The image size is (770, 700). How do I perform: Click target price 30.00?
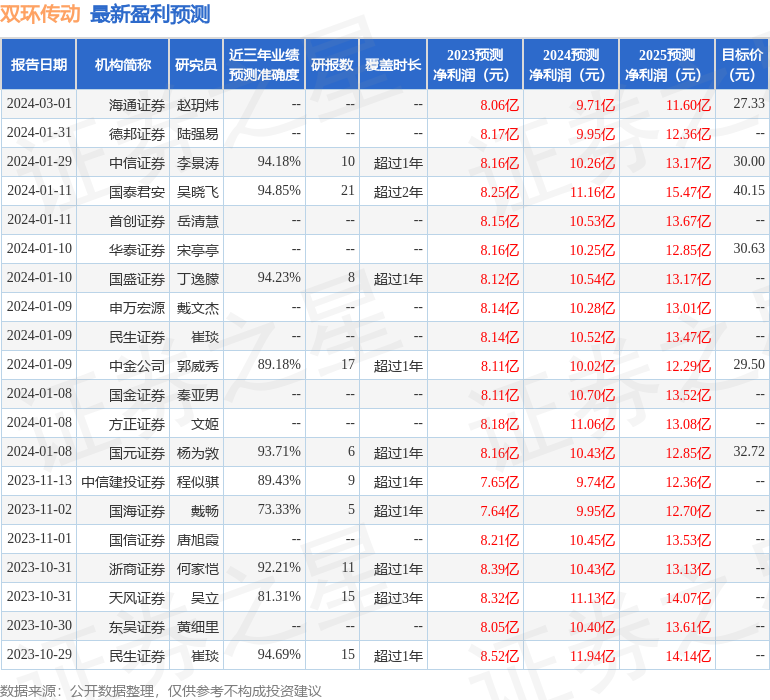[x=749, y=162]
